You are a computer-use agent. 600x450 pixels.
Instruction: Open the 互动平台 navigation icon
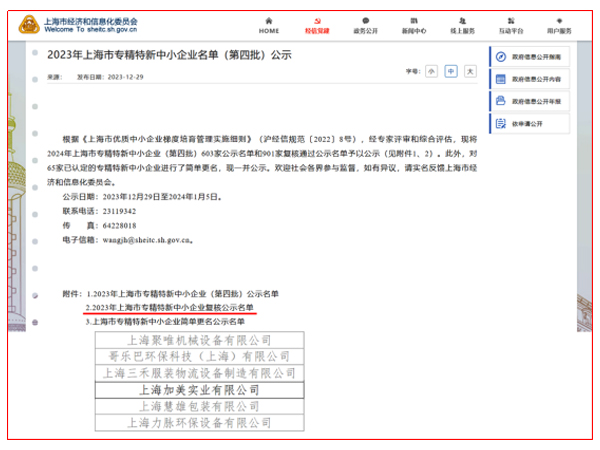pos(511,20)
